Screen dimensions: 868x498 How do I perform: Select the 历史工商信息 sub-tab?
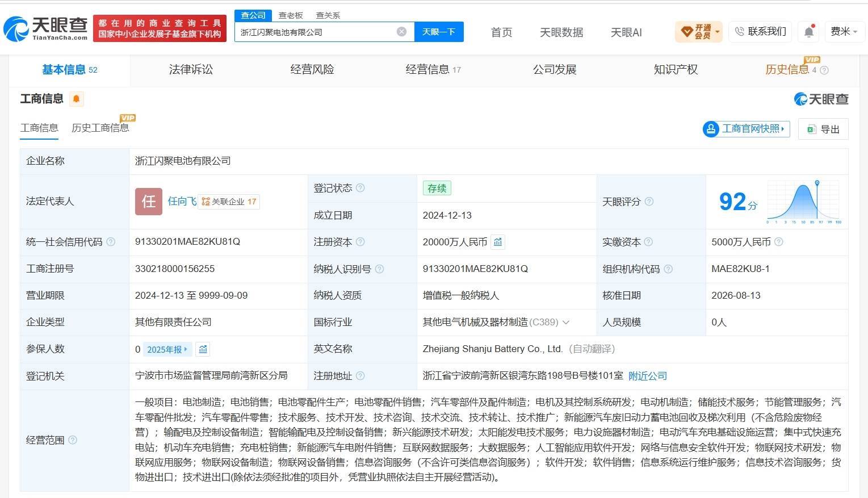[100, 128]
